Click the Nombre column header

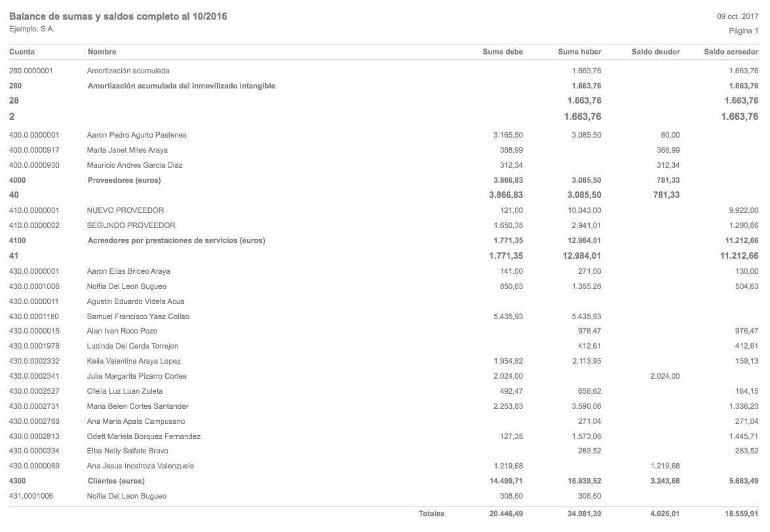click(102, 52)
